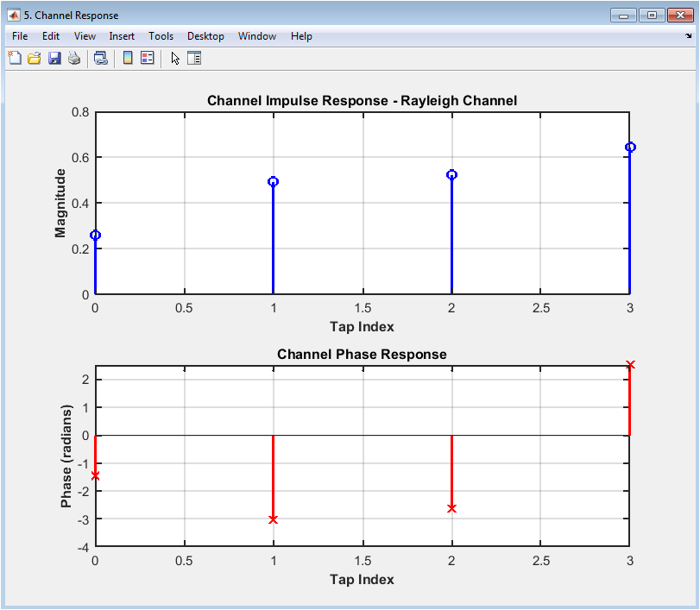The width and height of the screenshot is (700, 610).
Task: Click the New Figure toolbar icon
Action: (15, 59)
